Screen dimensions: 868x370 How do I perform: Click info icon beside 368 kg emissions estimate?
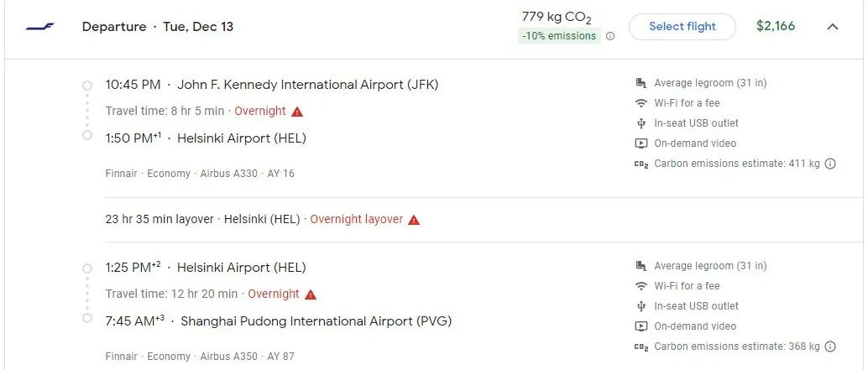830,347
